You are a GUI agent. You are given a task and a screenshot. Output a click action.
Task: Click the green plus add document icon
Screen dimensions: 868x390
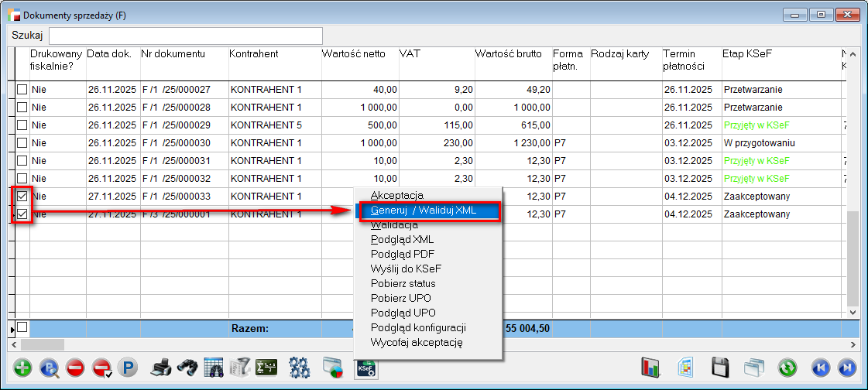[23, 368]
